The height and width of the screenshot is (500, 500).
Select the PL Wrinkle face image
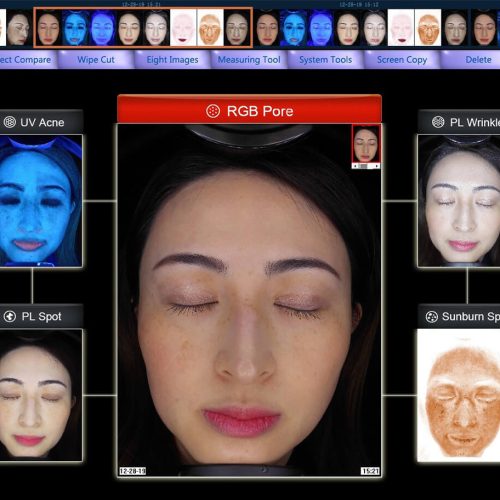(459, 201)
